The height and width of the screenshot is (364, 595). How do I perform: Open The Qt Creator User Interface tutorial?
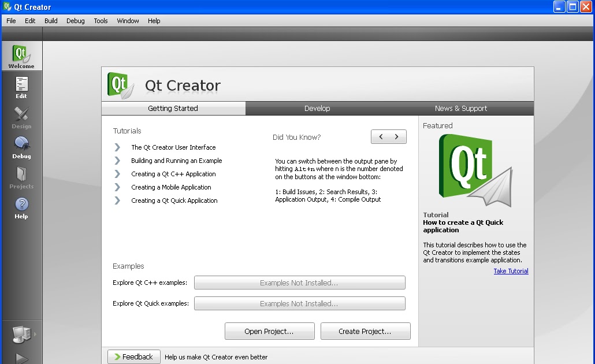[173, 147]
